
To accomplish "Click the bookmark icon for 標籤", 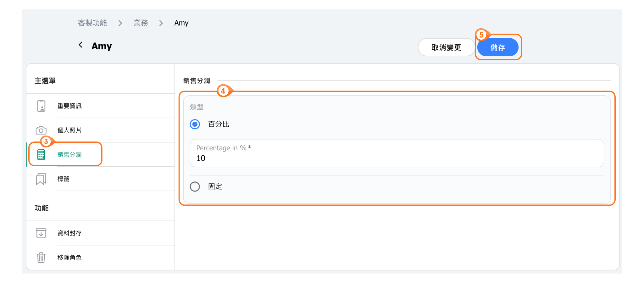I will tap(41, 179).
